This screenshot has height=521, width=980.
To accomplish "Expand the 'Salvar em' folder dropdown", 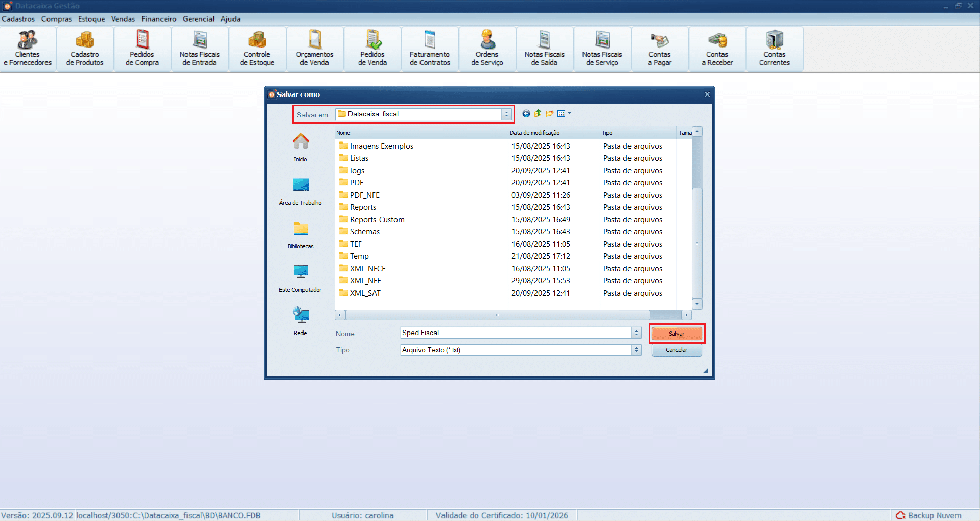I will (506, 114).
